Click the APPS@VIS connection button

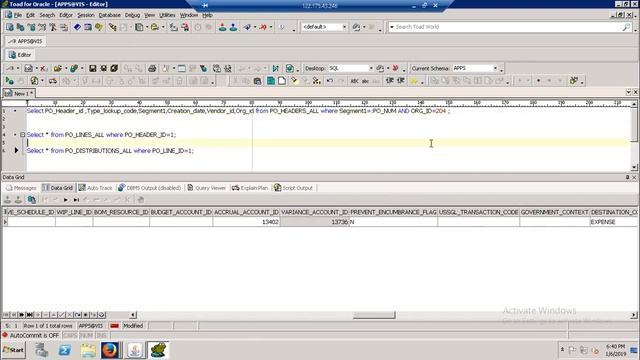[26, 41]
